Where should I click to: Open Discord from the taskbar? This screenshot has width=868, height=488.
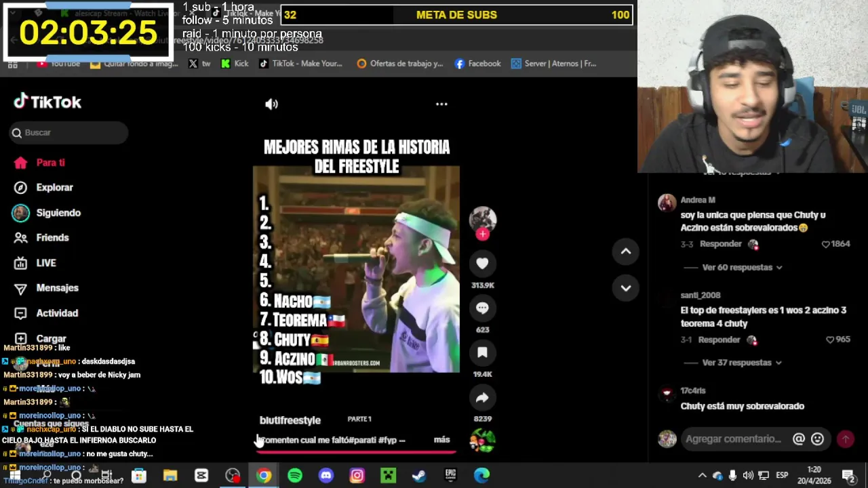point(326,476)
